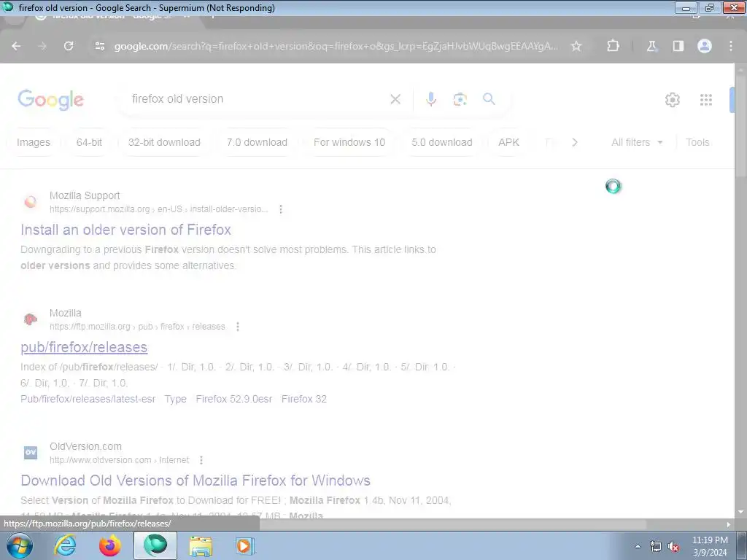Select the For windows 10 chip
Screen dimensions: 747x560
(349, 142)
